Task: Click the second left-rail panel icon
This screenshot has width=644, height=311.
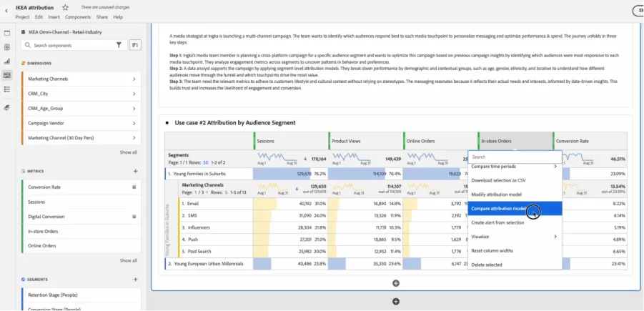Action: 7,47
